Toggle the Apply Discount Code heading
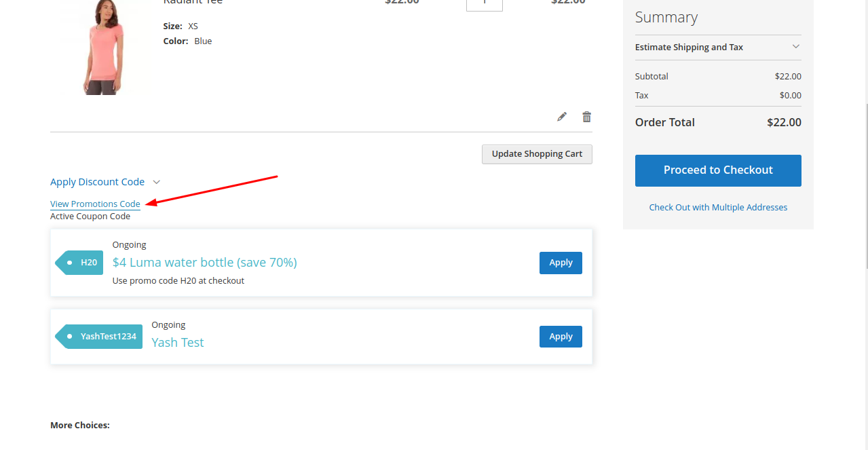The width and height of the screenshot is (868, 450). point(97,182)
